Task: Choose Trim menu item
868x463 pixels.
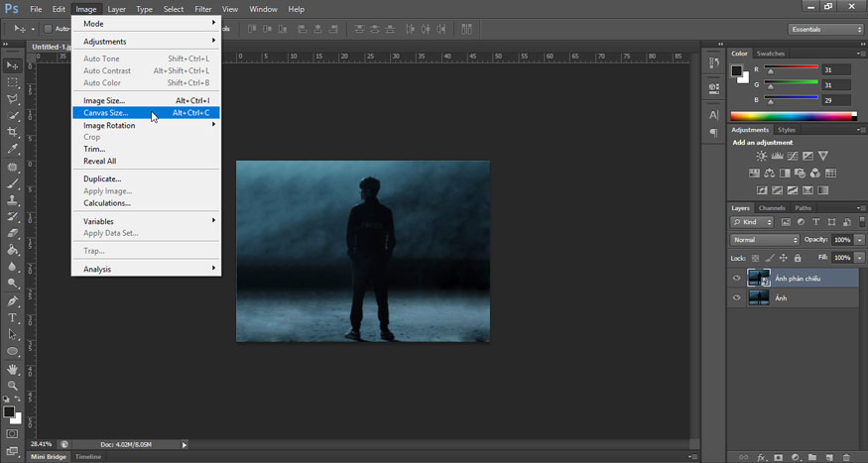Action: [x=146, y=149]
